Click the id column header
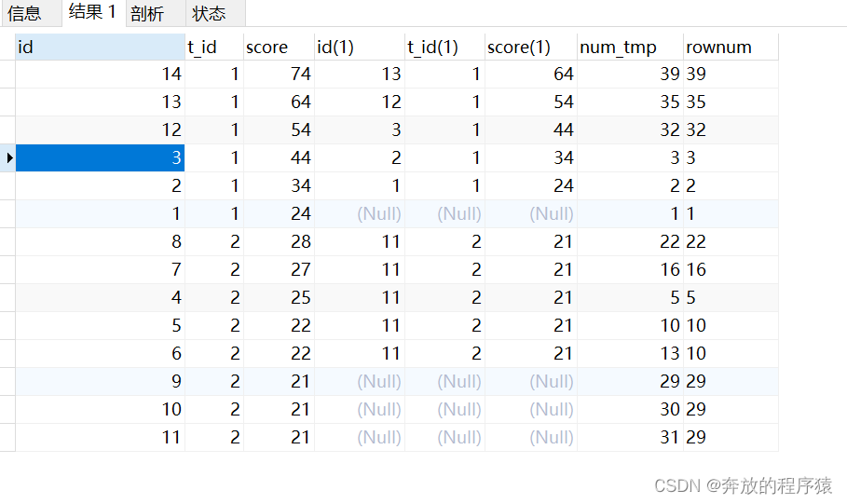 100,47
